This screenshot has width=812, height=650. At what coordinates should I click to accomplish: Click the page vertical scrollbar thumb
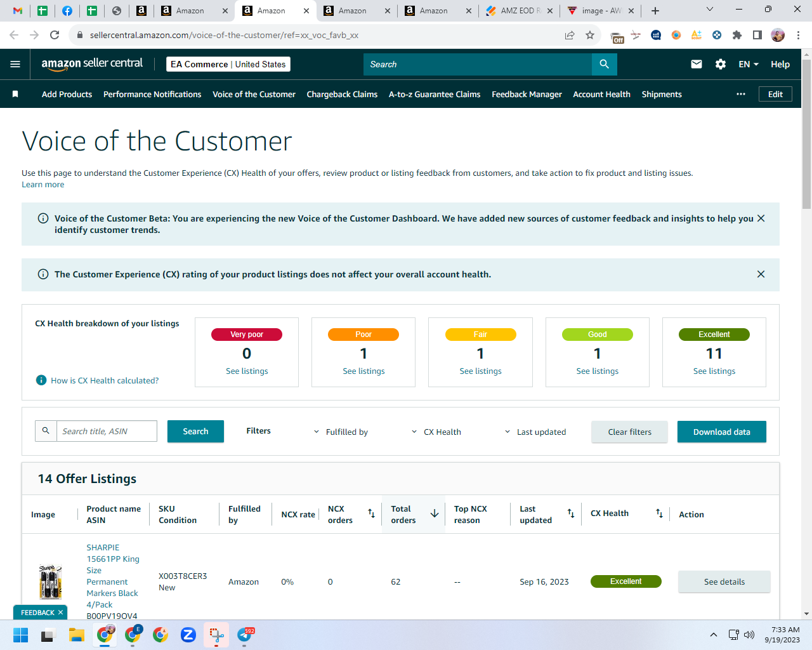(806, 134)
